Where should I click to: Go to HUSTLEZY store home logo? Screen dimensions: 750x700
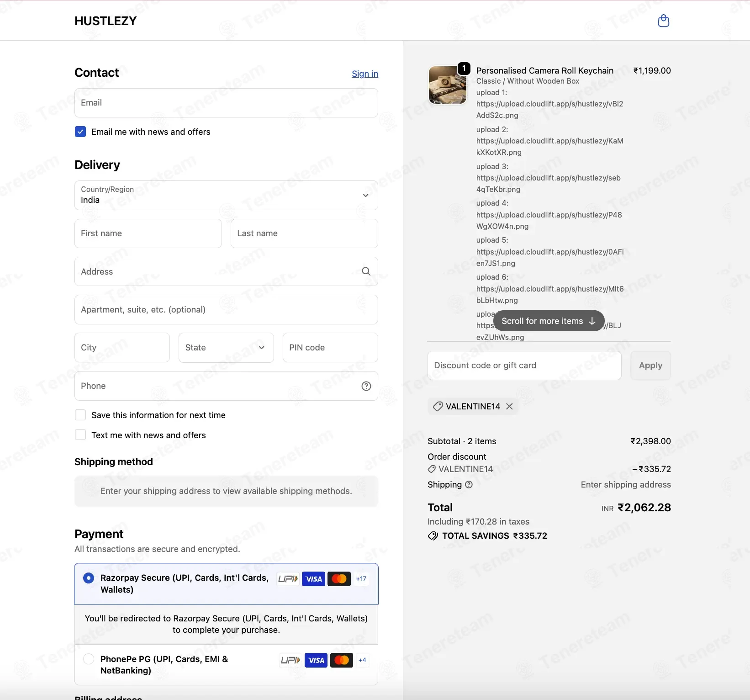point(106,21)
